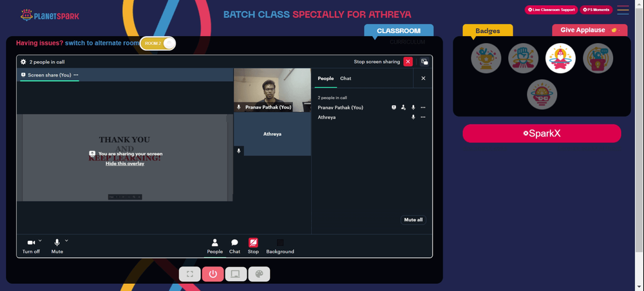Click red Stop screen share icon
The width and height of the screenshot is (644, 291).
pyautogui.click(x=253, y=243)
